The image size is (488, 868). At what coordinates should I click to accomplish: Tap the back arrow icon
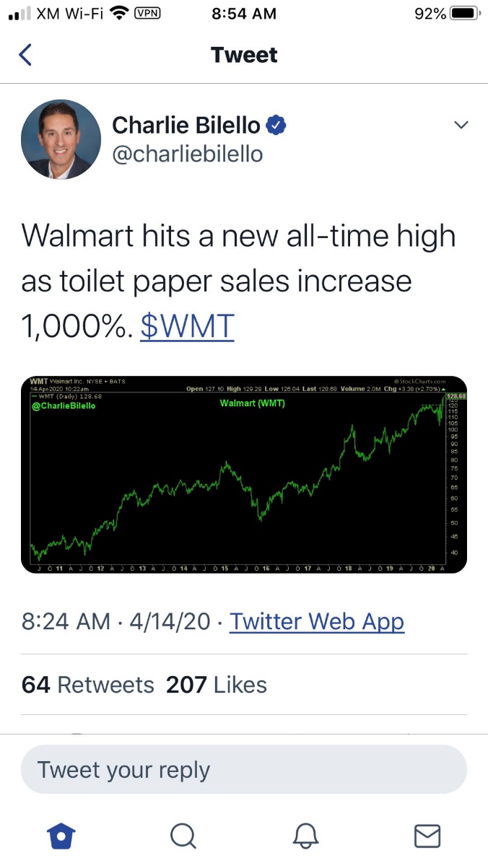(26, 55)
